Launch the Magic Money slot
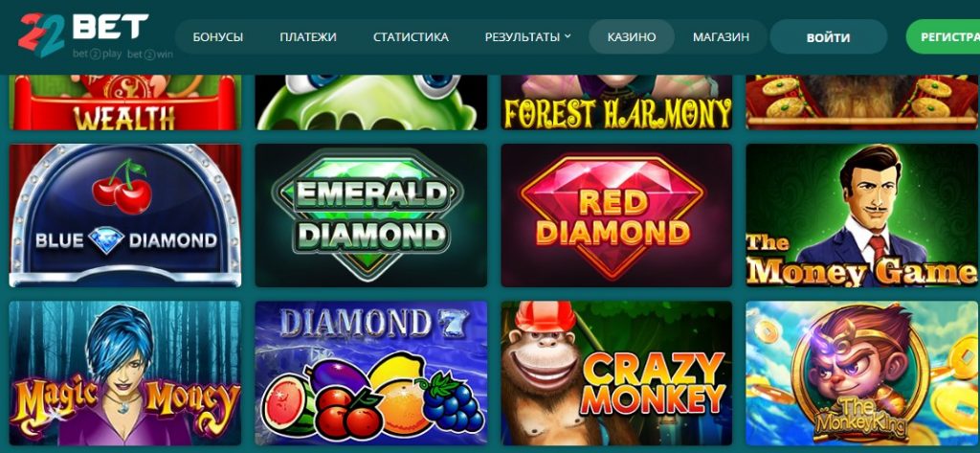This screenshot has width=980, height=453. (x=125, y=373)
